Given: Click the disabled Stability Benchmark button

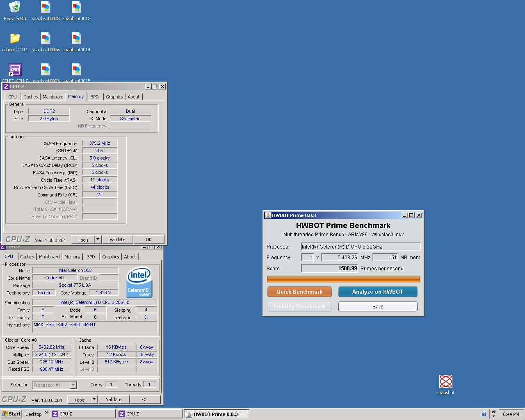Looking at the screenshot, I should pyautogui.click(x=299, y=306).
